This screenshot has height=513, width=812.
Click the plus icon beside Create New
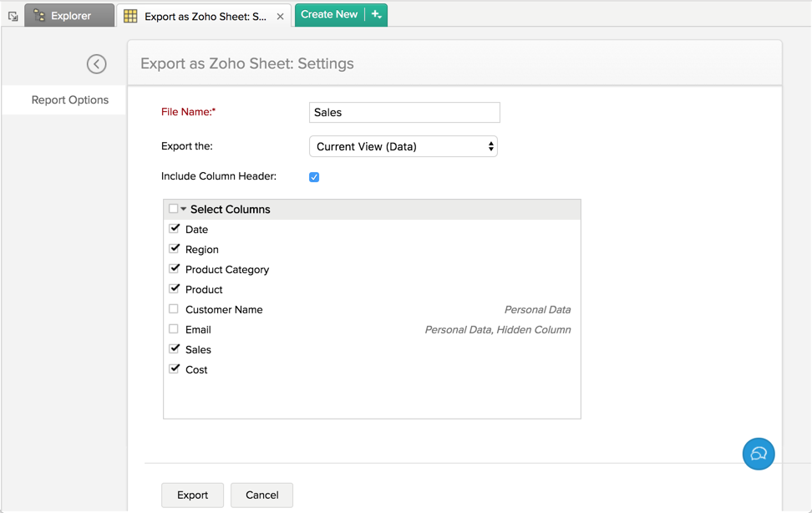(x=376, y=15)
